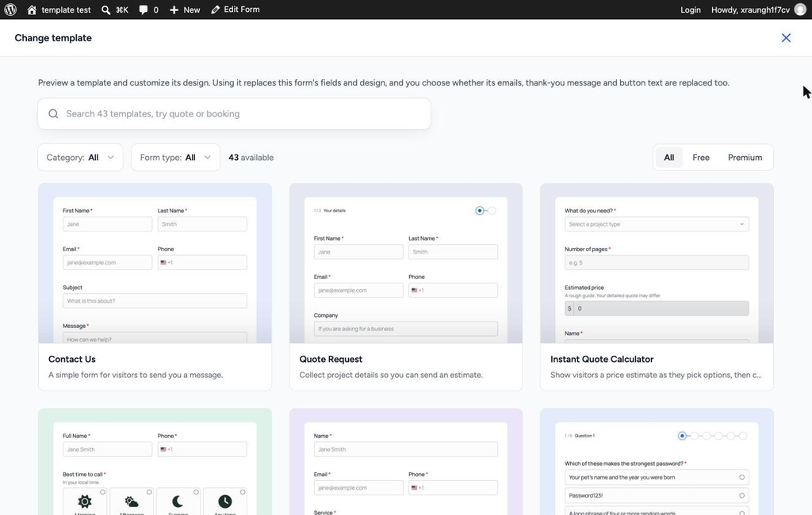Click the Number of pages field preview
Image resolution: width=812 pixels, height=515 pixels.
[x=657, y=262]
